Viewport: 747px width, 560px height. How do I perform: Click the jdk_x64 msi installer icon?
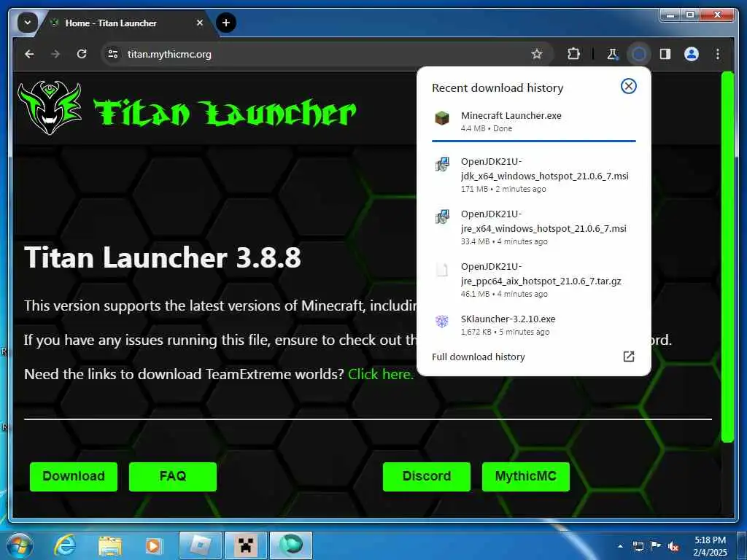442,164
